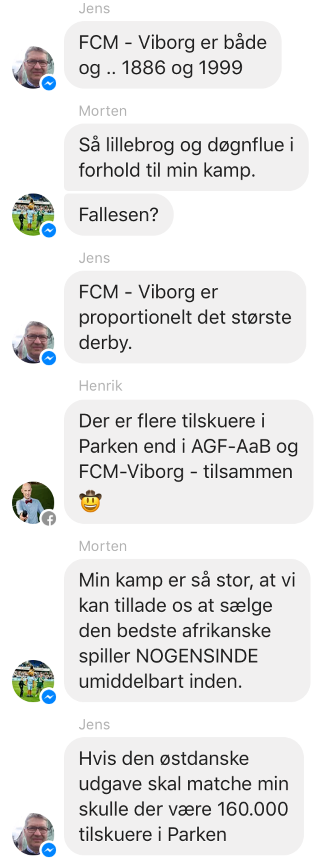Select the 'Min kamp er så stor' message
This screenshot has width=328, height=868.
click(187, 630)
